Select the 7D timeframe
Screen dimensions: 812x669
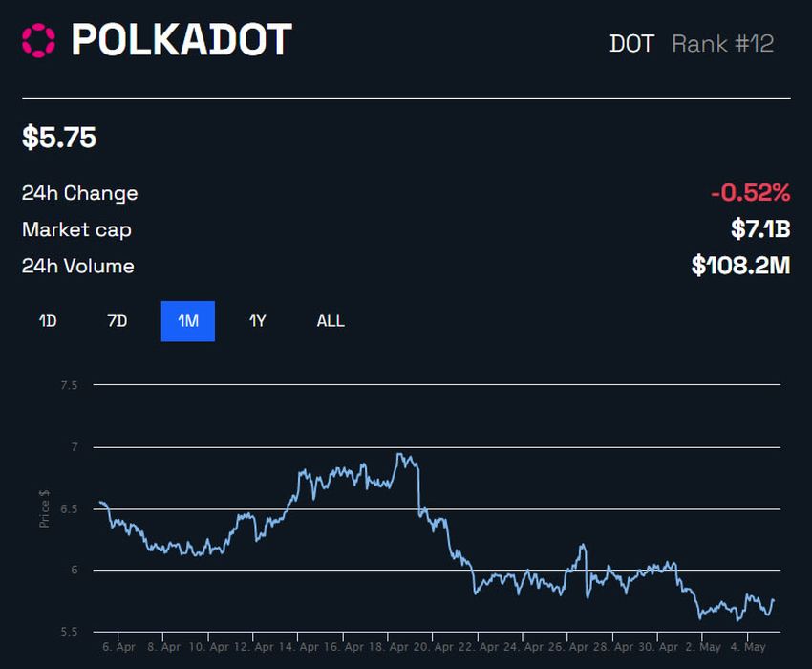[x=117, y=321]
